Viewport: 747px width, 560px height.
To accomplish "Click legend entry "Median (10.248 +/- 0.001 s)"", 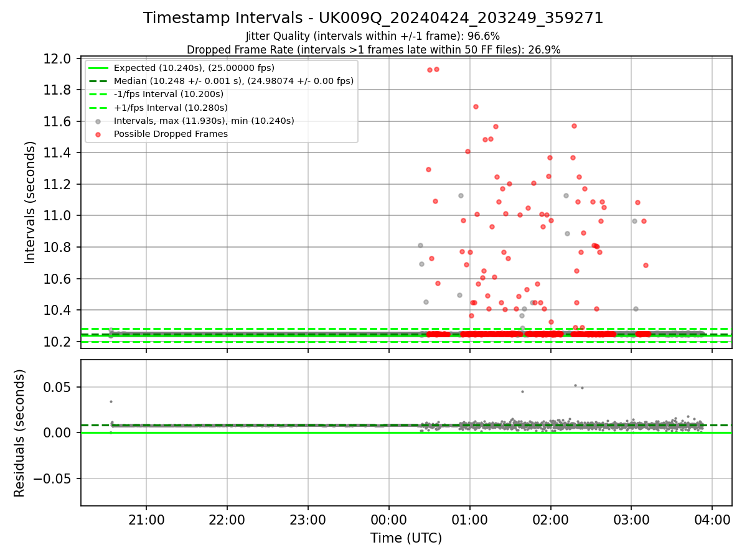I will (x=233, y=81).
